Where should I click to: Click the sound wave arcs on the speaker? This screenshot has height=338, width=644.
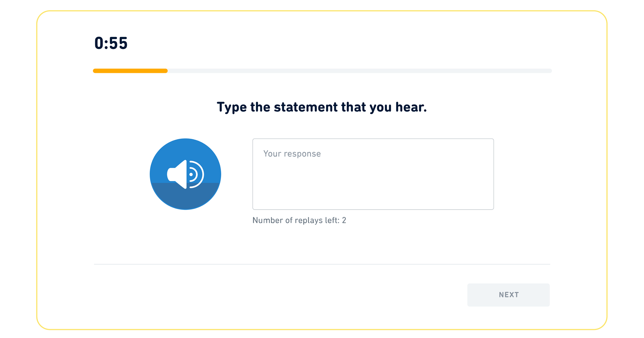(x=197, y=174)
